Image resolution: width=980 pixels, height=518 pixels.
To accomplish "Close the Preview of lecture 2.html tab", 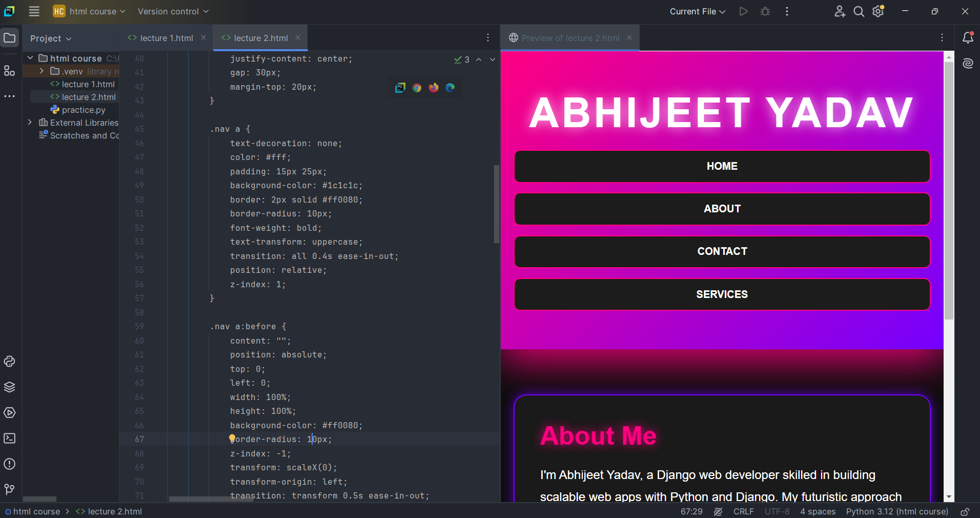I will click(629, 38).
